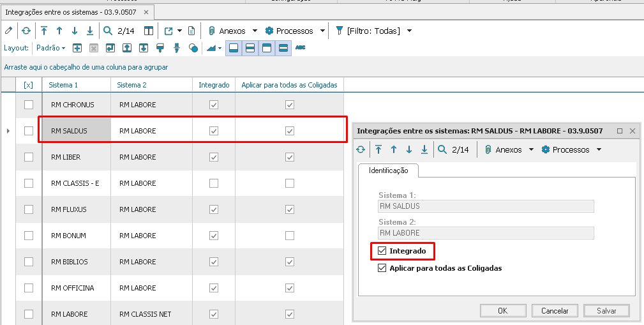This screenshot has width=644, height=325.
Task: Open the Padrão layout dropdown
Action: (x=51, y=48)
